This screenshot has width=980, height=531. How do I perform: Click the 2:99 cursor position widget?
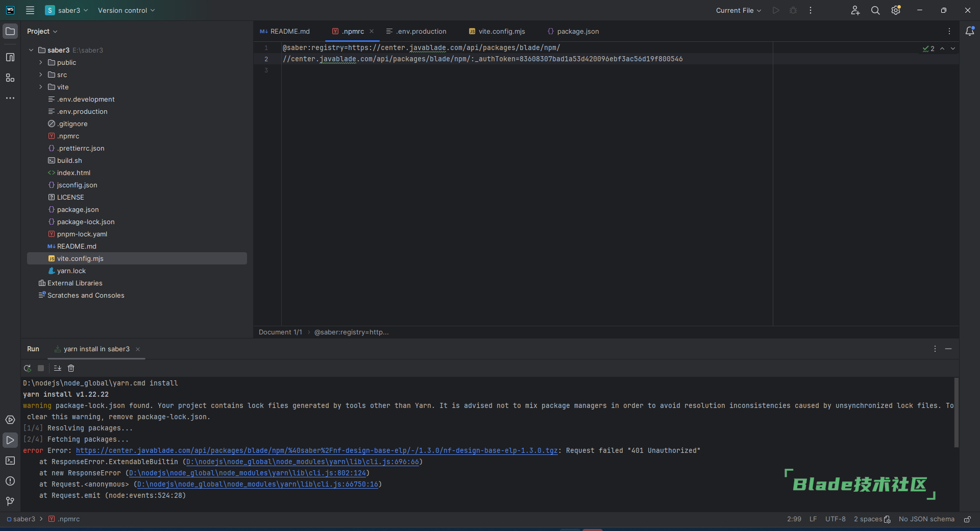coord(794,519)
